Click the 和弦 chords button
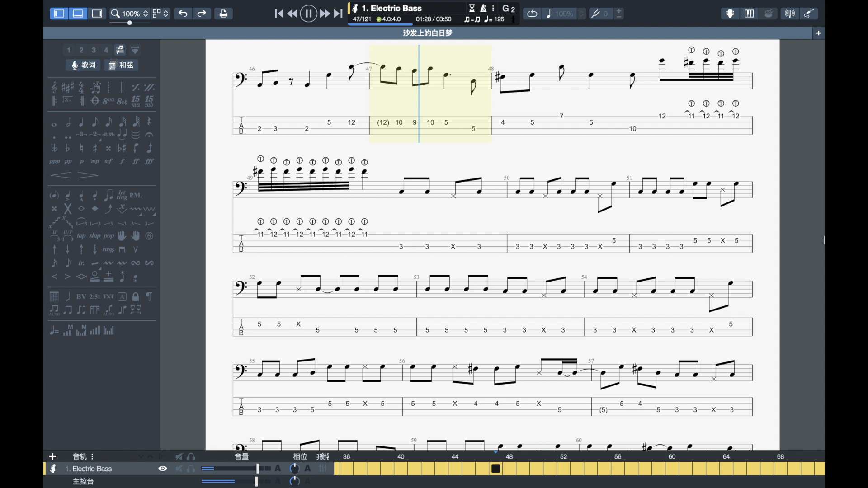 click(x=121, y=65)
